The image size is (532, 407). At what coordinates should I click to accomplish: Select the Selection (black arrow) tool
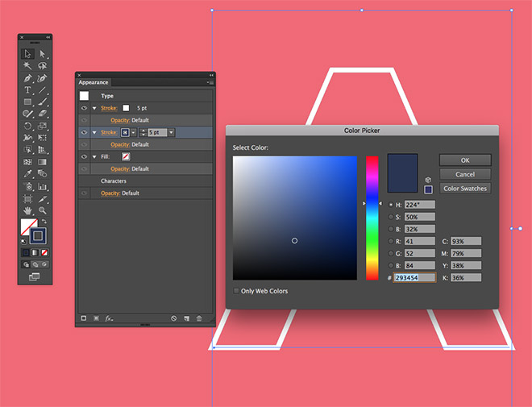click(x=27, y=54)
